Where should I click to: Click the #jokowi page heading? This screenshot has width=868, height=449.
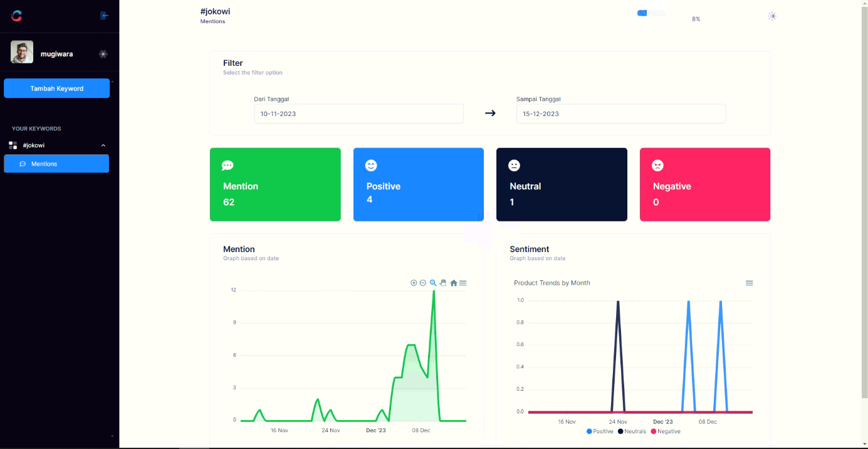(x=215, y=11)
